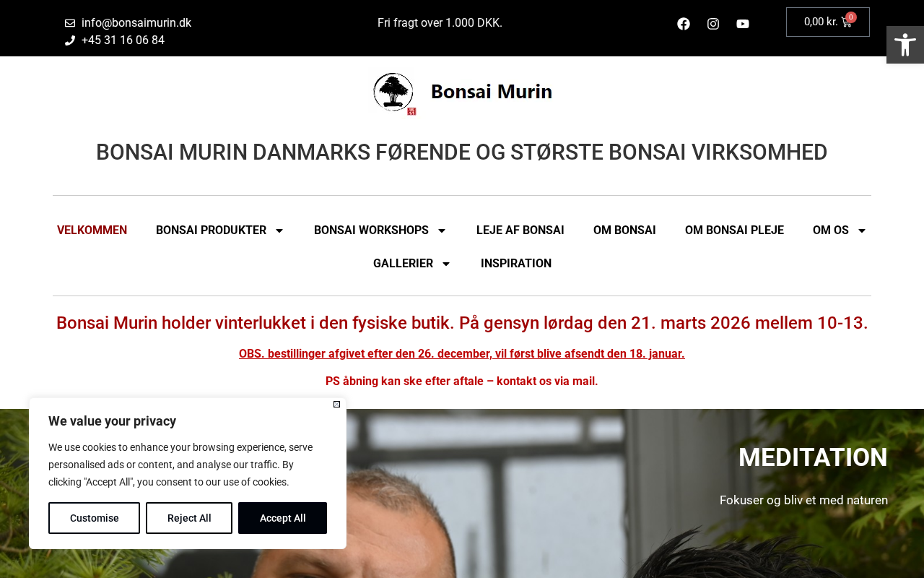Open Customise cookie settings
Viewport: 924px width, 578px height.
tap(94, 518)
